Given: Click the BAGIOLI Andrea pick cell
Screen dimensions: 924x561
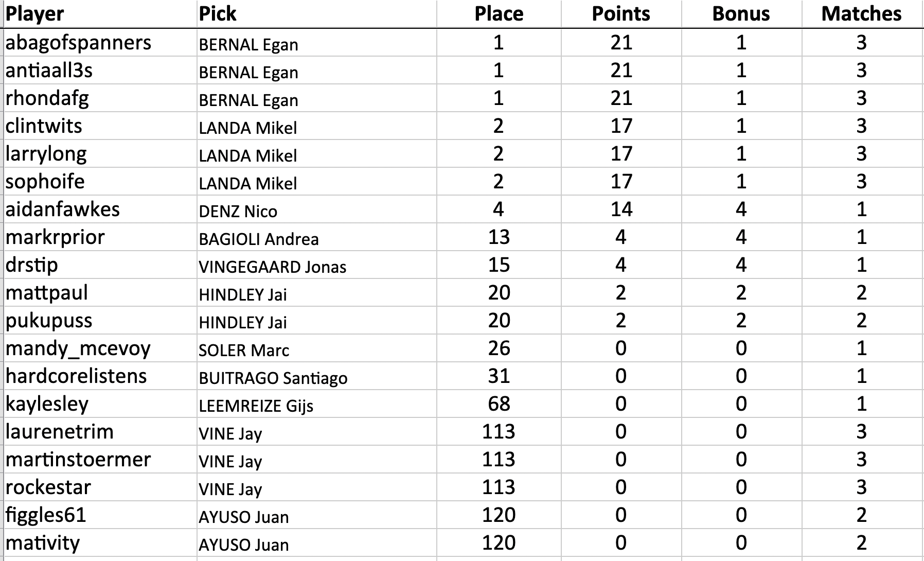Looking at the screenshot, I should click(x=259, y=238).
